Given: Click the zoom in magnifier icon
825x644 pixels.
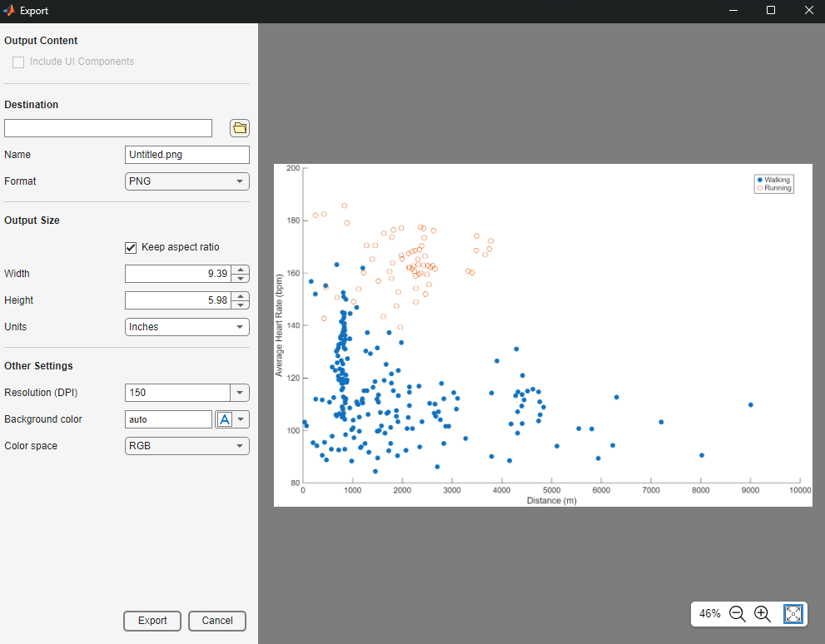Looking at the screenshot, I should point(763,614).
